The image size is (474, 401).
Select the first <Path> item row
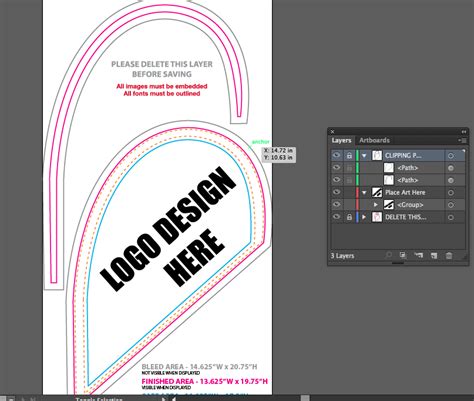pos(398,168)
